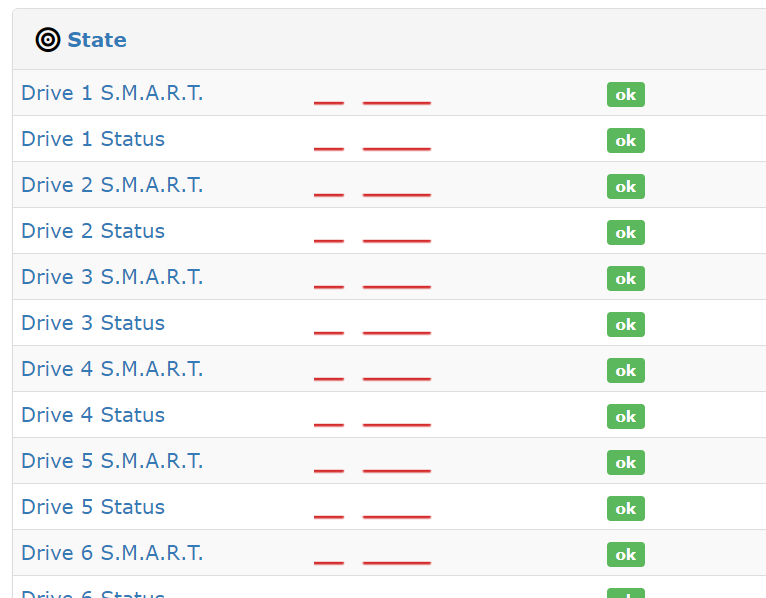The width and height of the screenshot is (766, 598).
Task: Open Drive 4 Status service
Action: click(93, 415)
